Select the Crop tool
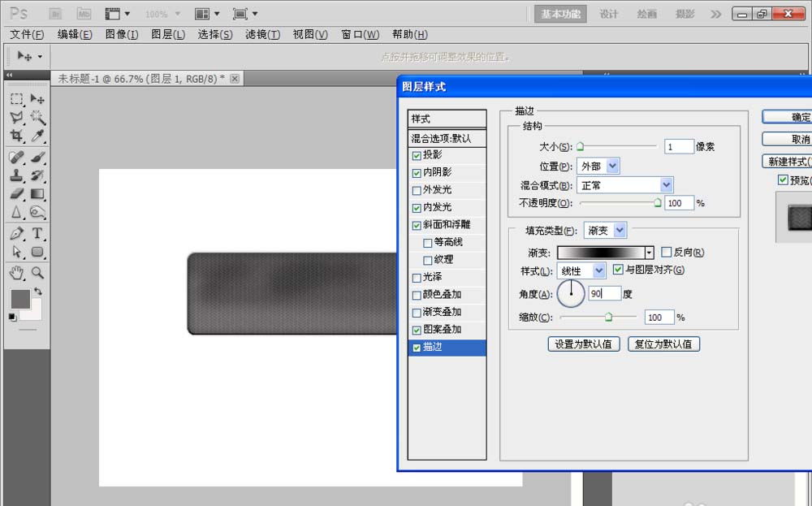 tap(16, 136)
